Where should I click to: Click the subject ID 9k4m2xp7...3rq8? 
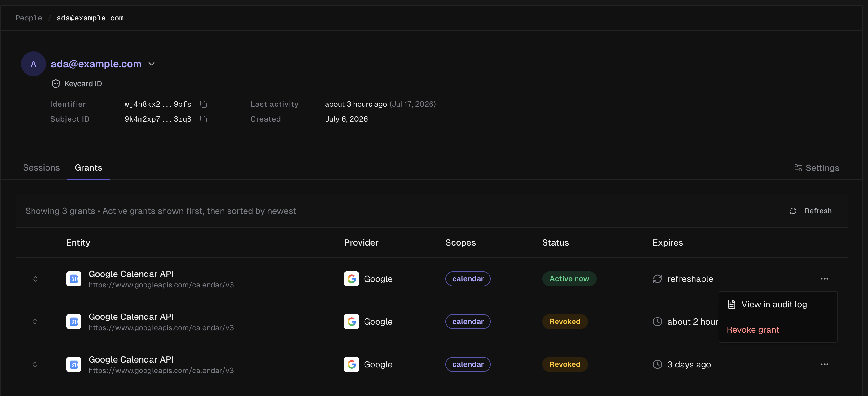(158, 119)
